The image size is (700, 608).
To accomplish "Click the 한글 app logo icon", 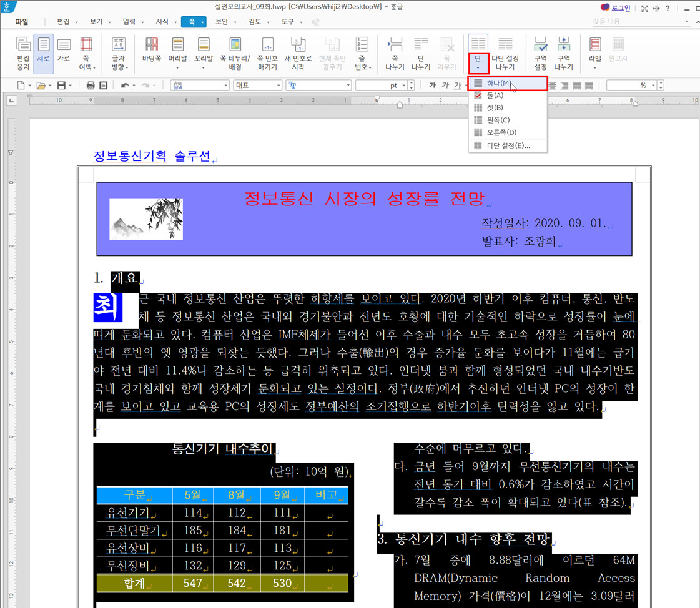I will 7,7.
